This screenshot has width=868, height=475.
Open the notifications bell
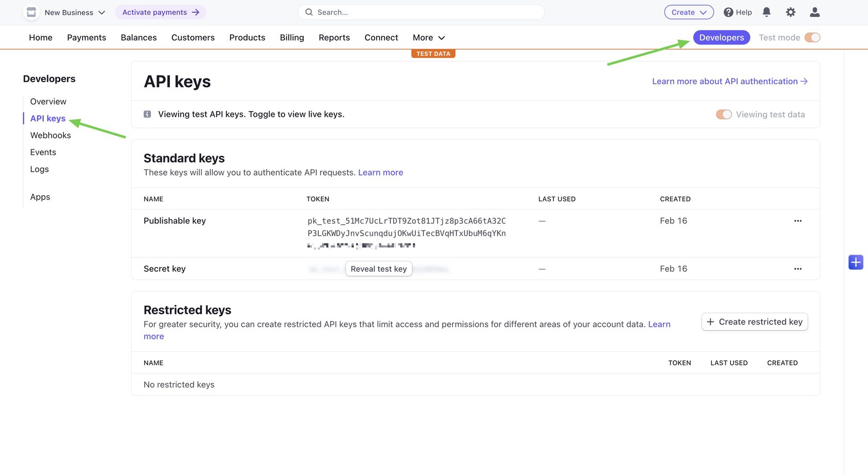click(x=767, y=12)
